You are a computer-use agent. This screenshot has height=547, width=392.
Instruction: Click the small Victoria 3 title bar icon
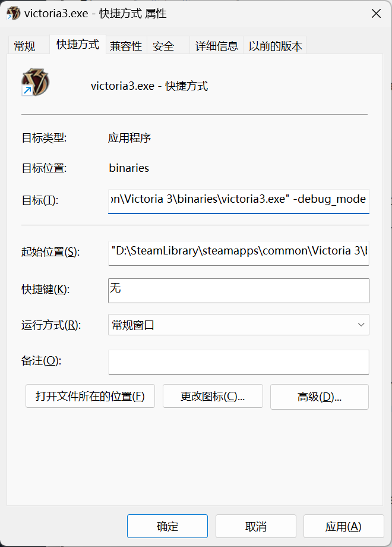(x=13, y=14)
